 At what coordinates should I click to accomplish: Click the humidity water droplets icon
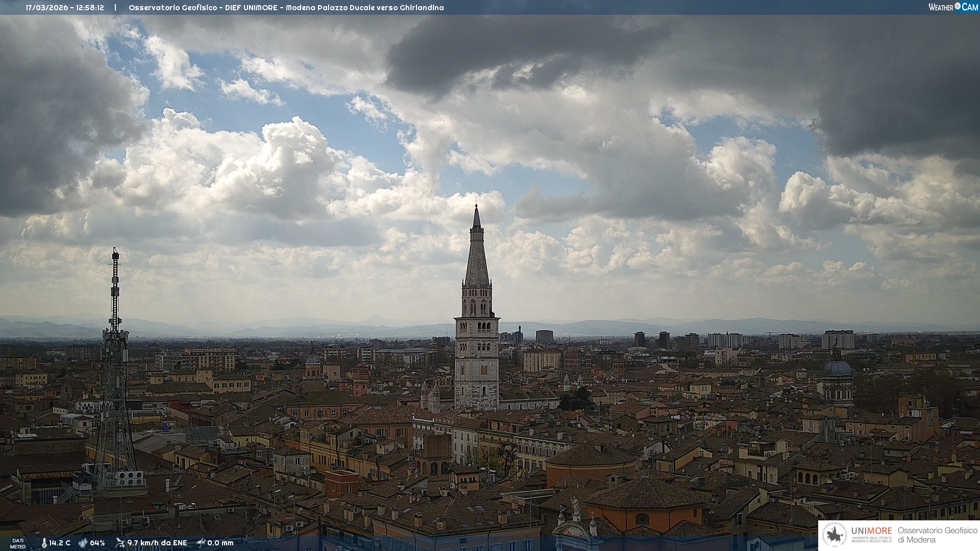(x=83, y=543)
